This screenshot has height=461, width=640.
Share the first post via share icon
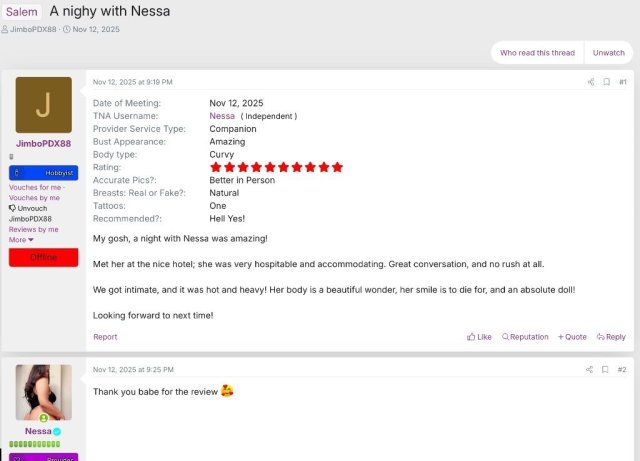pos(591,82)
